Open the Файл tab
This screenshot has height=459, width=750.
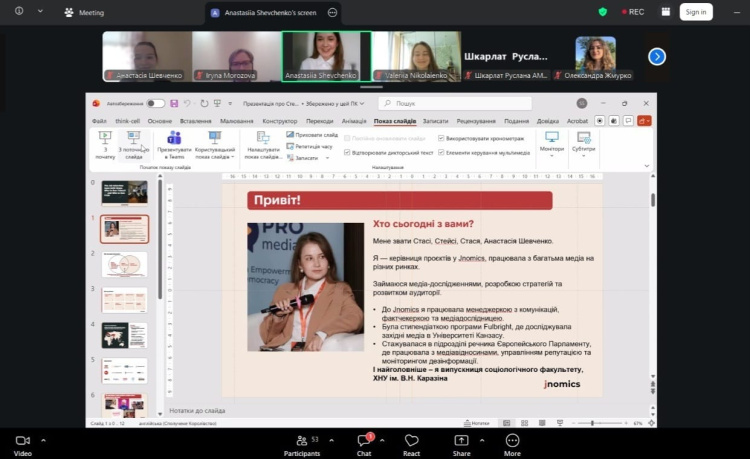pos(99,121)
